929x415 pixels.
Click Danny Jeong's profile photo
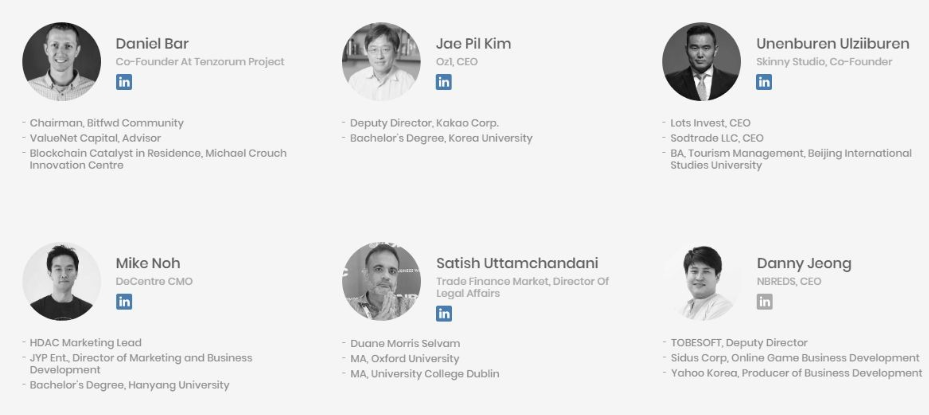[701, 282]
